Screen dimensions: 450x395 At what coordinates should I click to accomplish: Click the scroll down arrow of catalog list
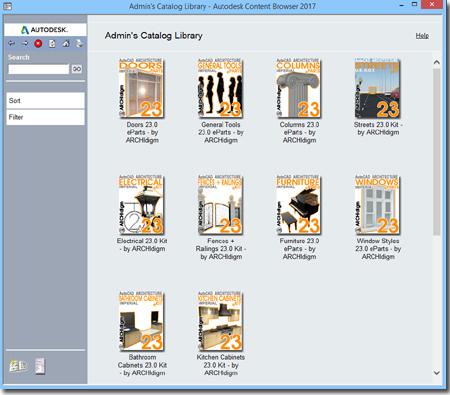[437, 373]
